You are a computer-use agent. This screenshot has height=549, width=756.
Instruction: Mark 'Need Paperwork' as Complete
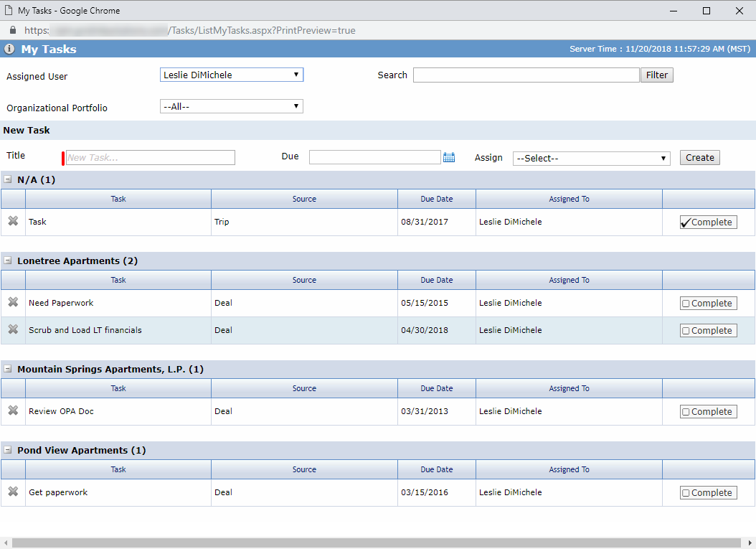click(708, 303)
